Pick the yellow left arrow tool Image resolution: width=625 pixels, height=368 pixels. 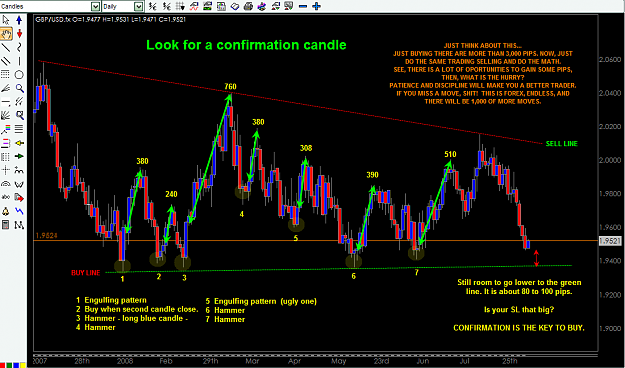[x=19, y=143]
